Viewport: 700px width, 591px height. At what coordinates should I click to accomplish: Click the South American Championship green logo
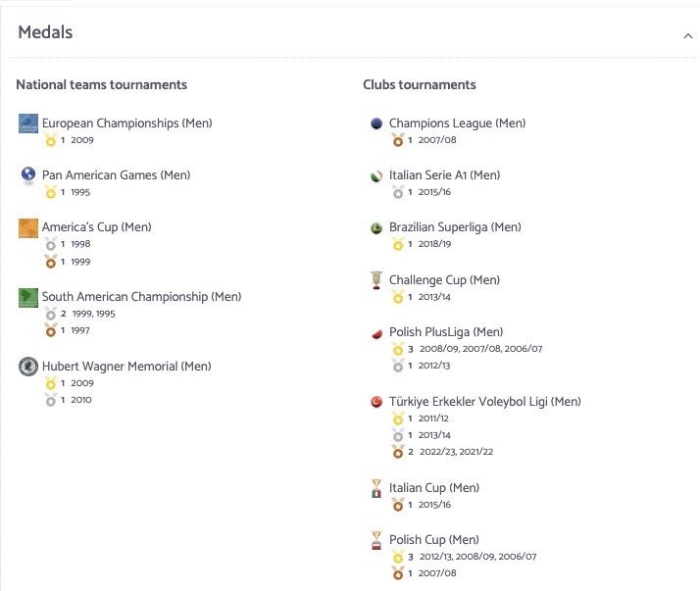click(x=28, y=298)
